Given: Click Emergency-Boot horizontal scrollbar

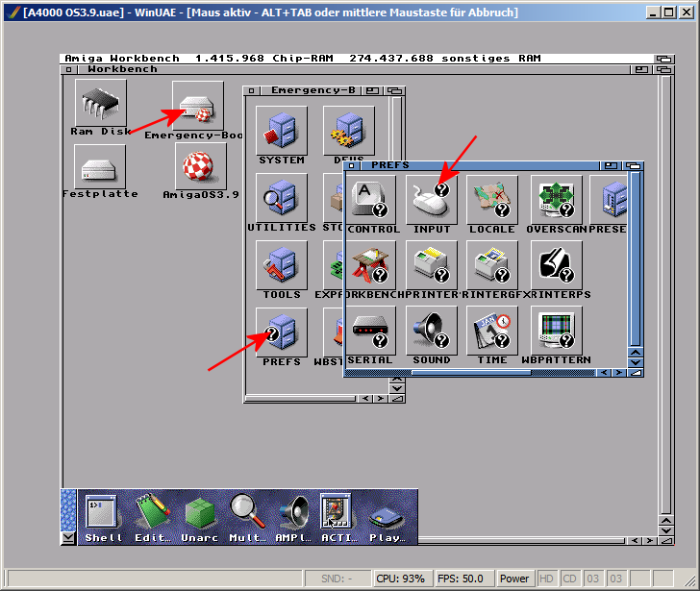Looking at the screenshot, I should (x=301, y=398).
